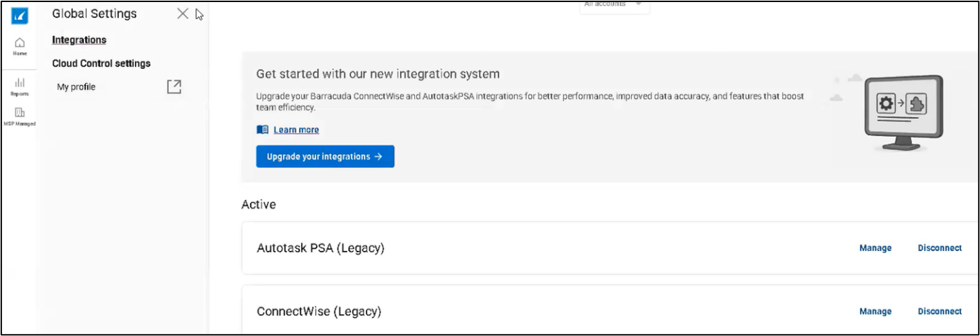Follow the Learn more link
Image resolution: width=980 pixels, height=336 pixels.
tap(296, 129)
